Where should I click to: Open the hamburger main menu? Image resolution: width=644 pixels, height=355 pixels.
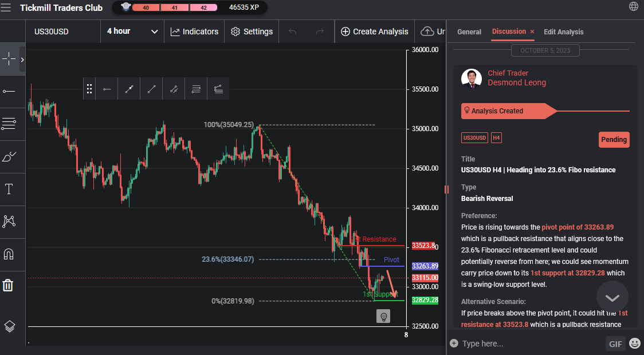click(6, 7)
